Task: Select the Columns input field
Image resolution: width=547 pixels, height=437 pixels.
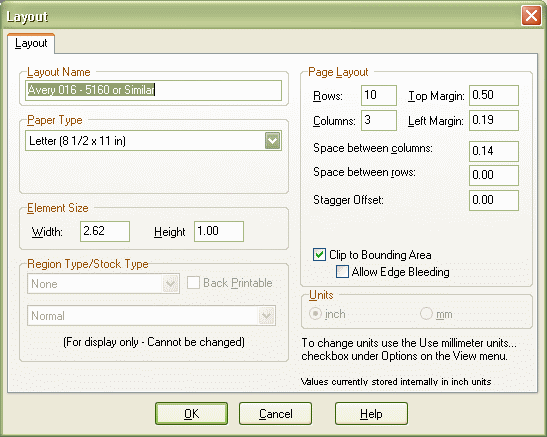Action: [x=379, y=120]
